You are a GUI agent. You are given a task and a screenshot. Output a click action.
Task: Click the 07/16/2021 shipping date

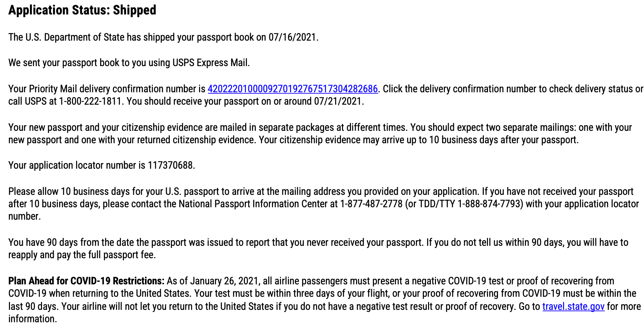[292, 37]
